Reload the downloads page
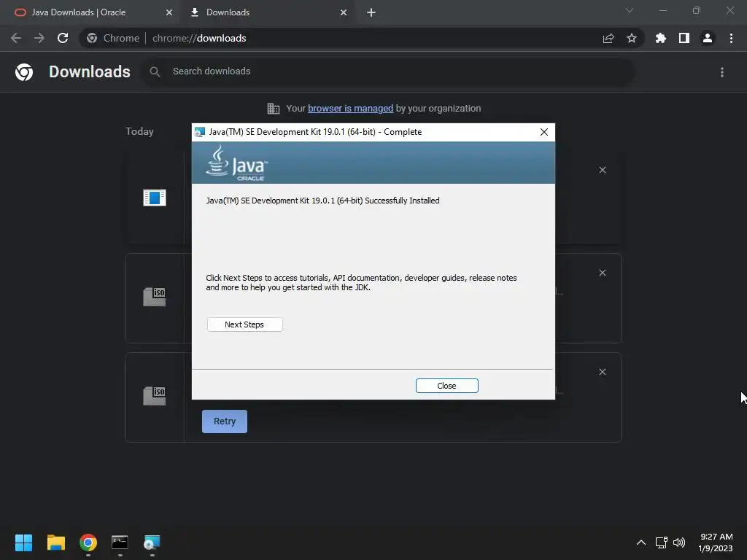 [x=63, y=38]
